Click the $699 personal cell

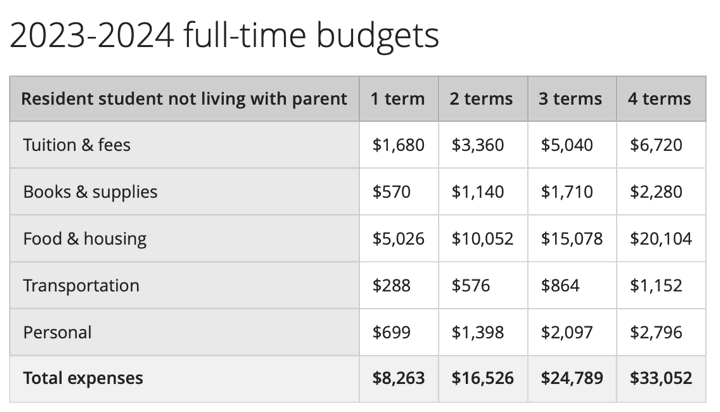click(391, 332)
